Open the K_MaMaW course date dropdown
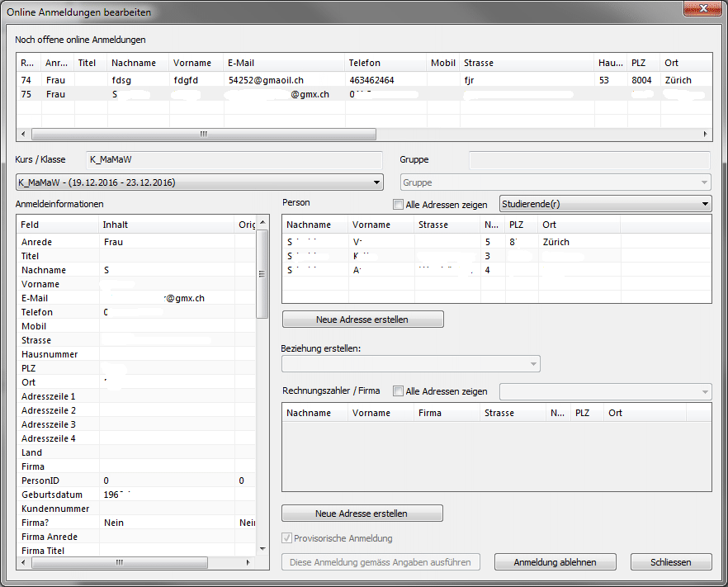728x587 pixels. point(377,182)
